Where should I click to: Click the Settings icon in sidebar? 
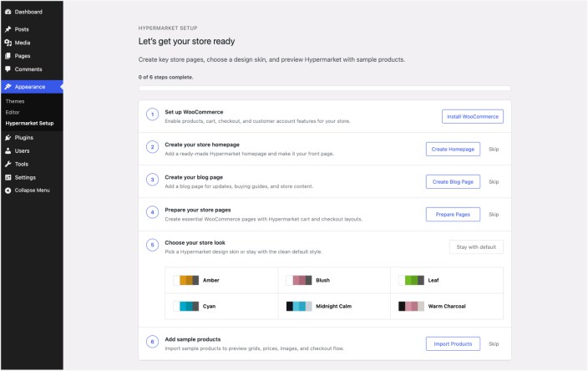[8, 177]
